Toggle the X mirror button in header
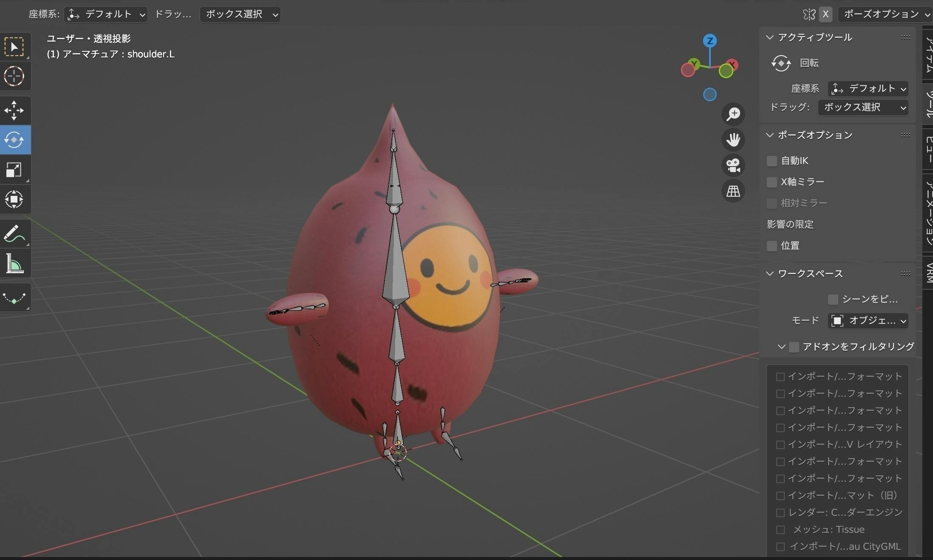Viewport: 933px width, 560px height. pyautogui.click(x=826, y=14)
